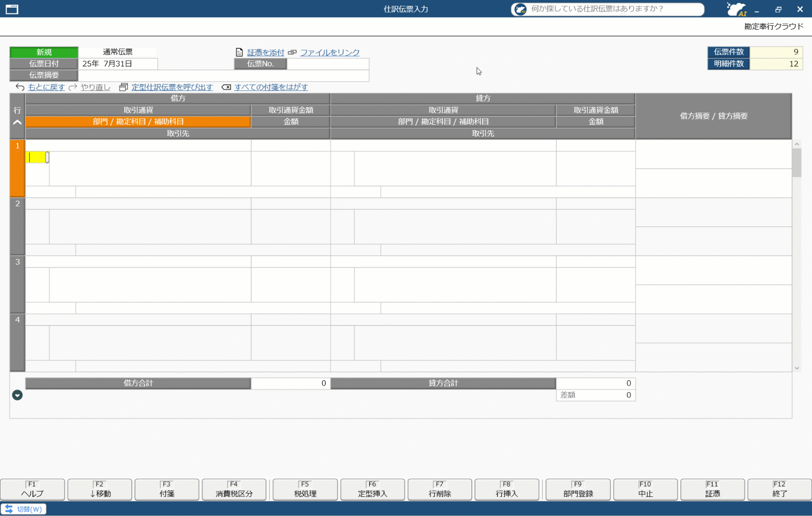Viewport: 812px width, 516px height.
Task: Click the file link chain icon
Action: pyautogui.click(x=292, y=52)
